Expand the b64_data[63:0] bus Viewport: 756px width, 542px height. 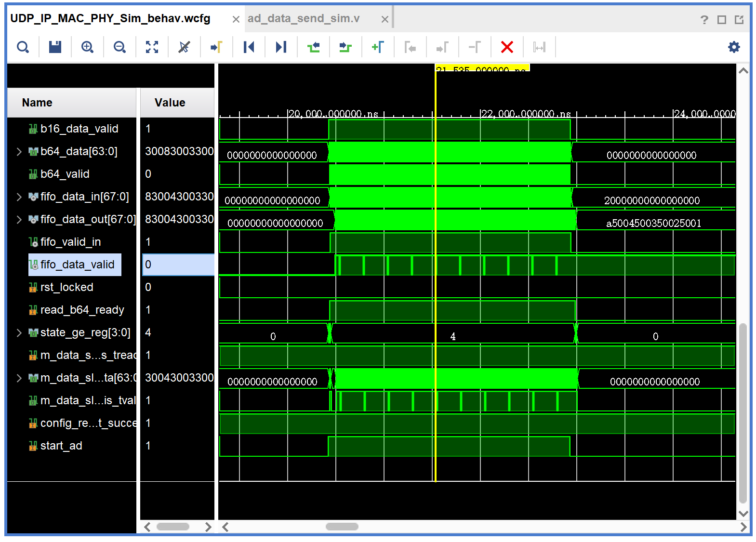19,152
